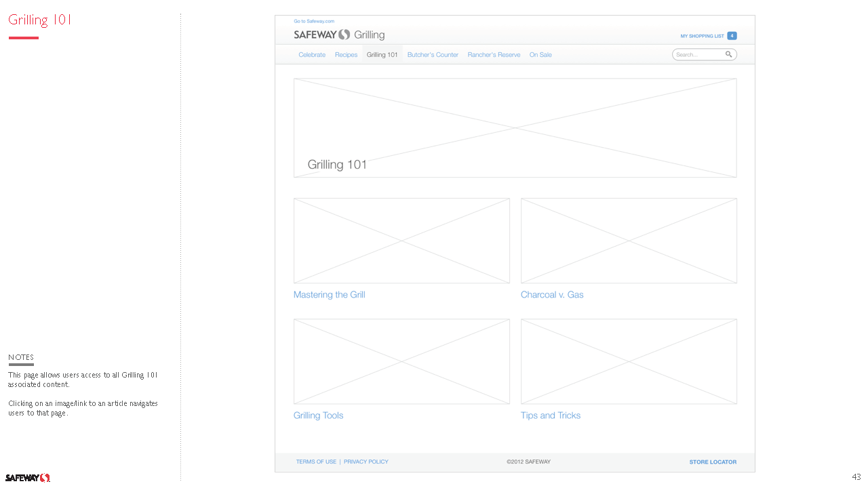Open the Privacy Policy footer link
Viewport: 868px width, 488px height.
(366, 462)
